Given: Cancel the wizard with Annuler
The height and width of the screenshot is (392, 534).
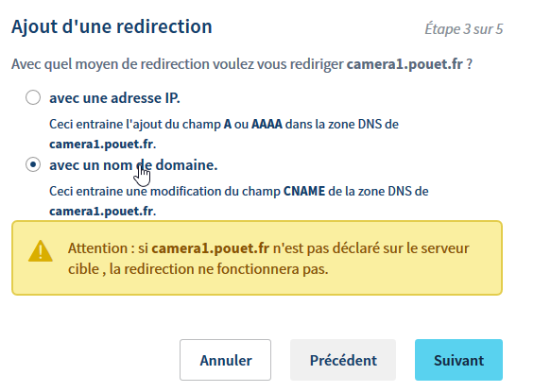Looking at the screenshot, I should pos(226,360).
